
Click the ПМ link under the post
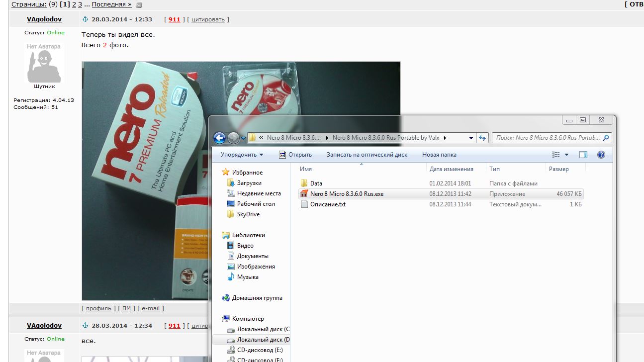(x=126, y=308)
